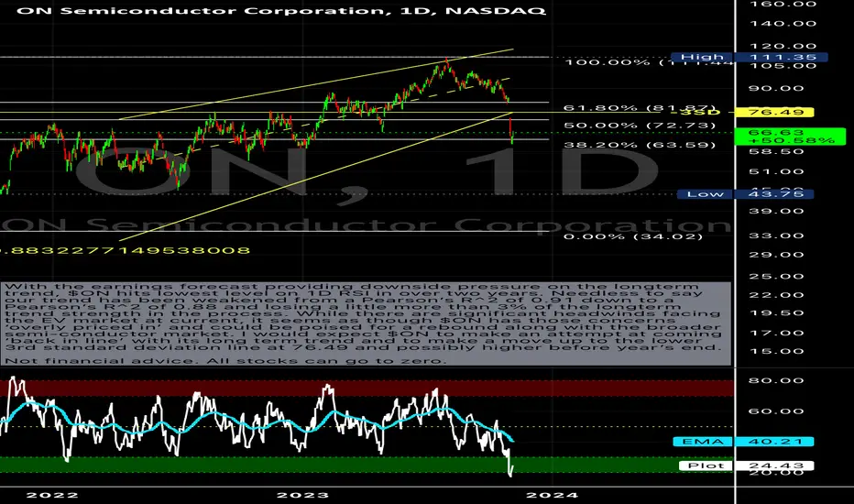Click the 2024 label on time axis
This screenshot has height=504, width=854.
click(x=552, y=495)
